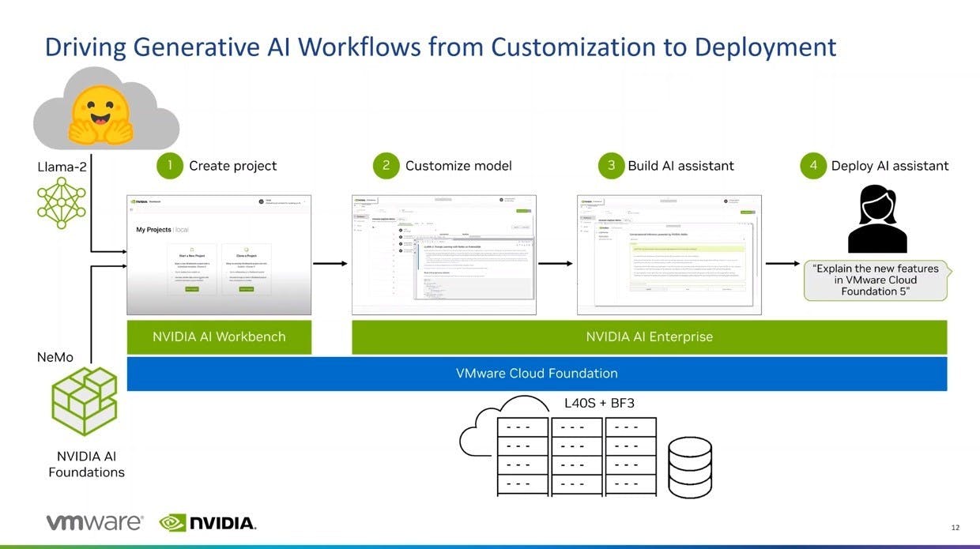Click green button in Clone a Project card
The height and width of the screenshot is (549, 980).
coord(247,290)
